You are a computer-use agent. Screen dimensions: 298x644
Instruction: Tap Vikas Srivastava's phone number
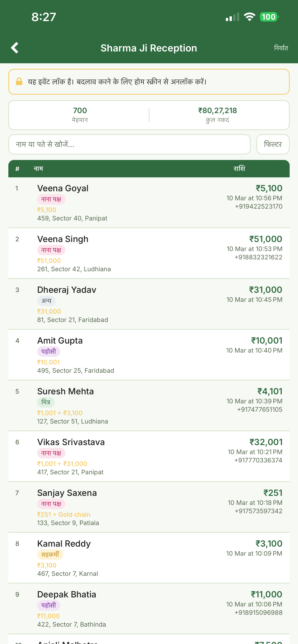click(x=258, y=460)
